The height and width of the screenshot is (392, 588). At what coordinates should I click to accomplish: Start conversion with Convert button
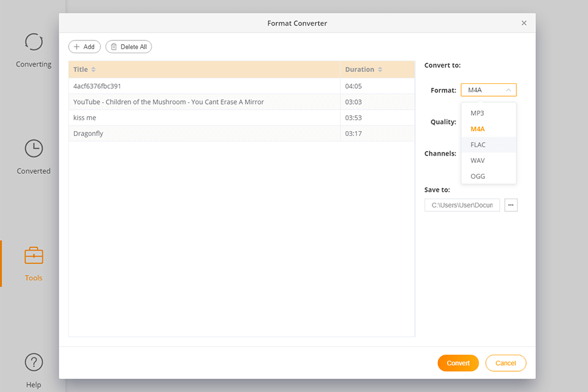(x=458, y=363)
